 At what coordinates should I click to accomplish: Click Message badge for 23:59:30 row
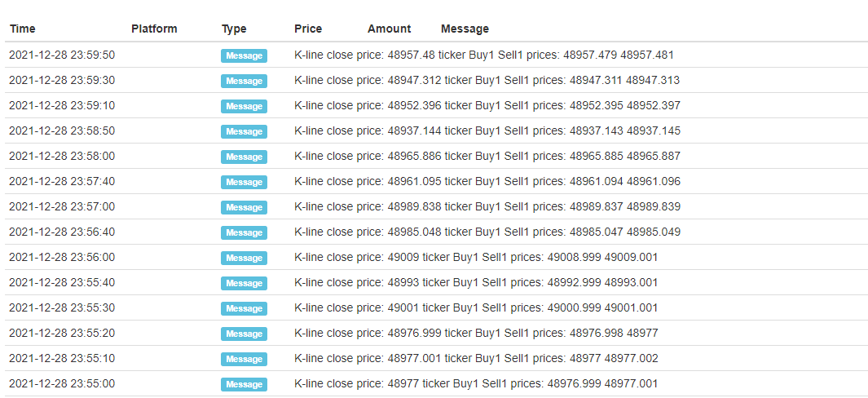click(245, 81)
